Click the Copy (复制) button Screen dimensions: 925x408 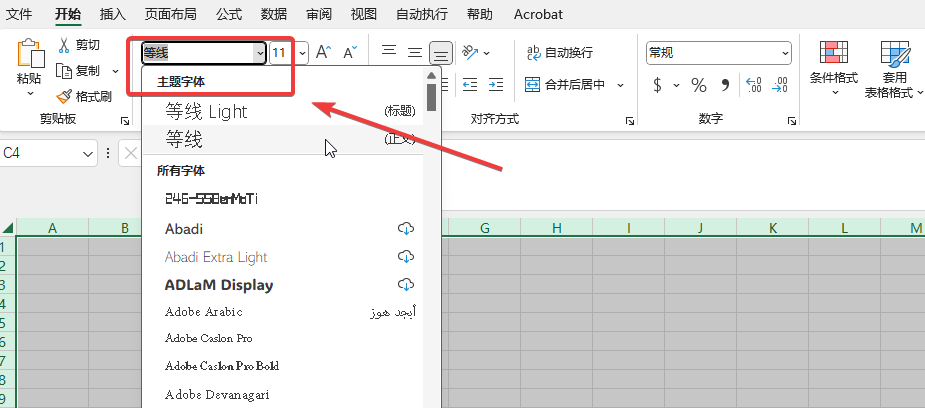tap(79, 71)
